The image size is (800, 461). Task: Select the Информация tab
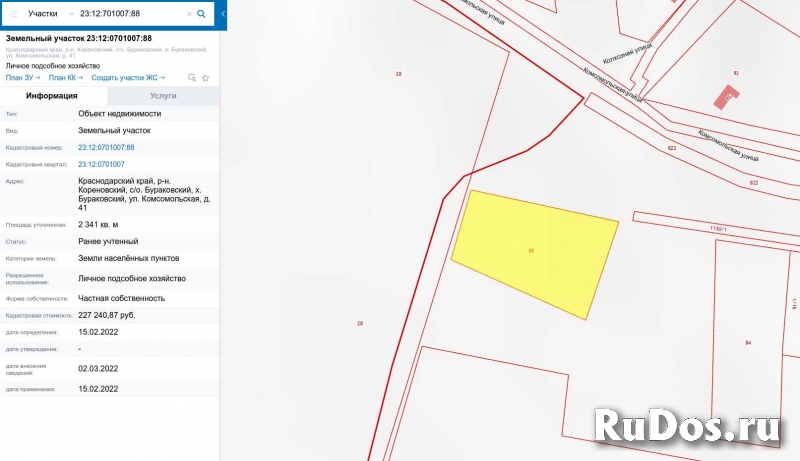pos(52,96)
